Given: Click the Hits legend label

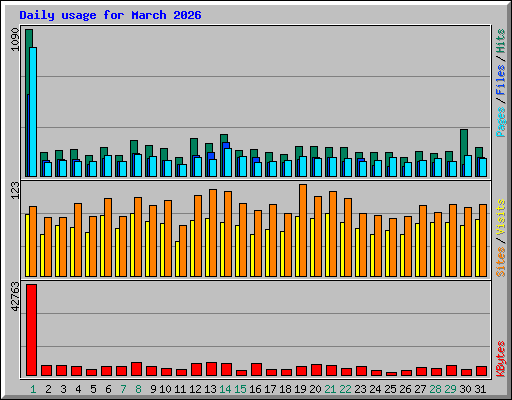Looking at the screenshot, I should coord(501,41).
